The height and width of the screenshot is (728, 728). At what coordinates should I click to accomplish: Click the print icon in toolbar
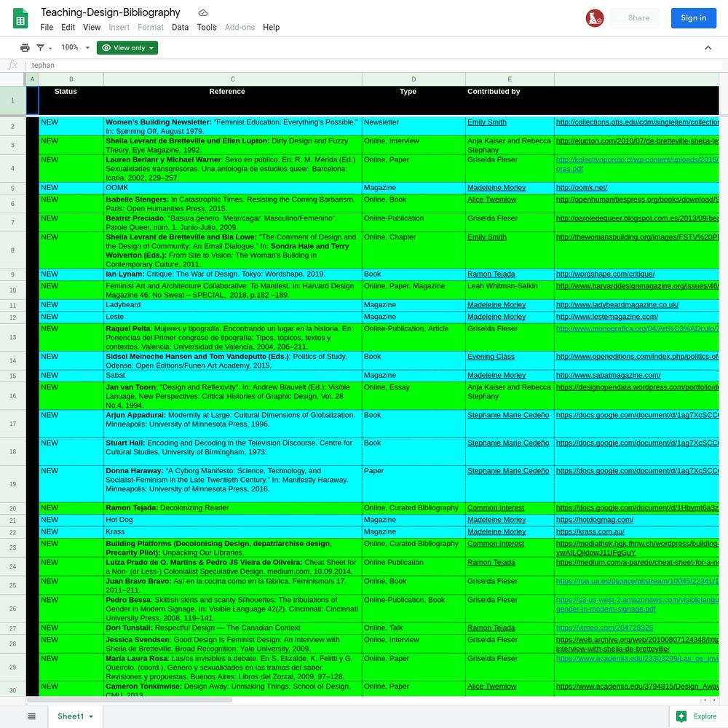coord(25,47)
